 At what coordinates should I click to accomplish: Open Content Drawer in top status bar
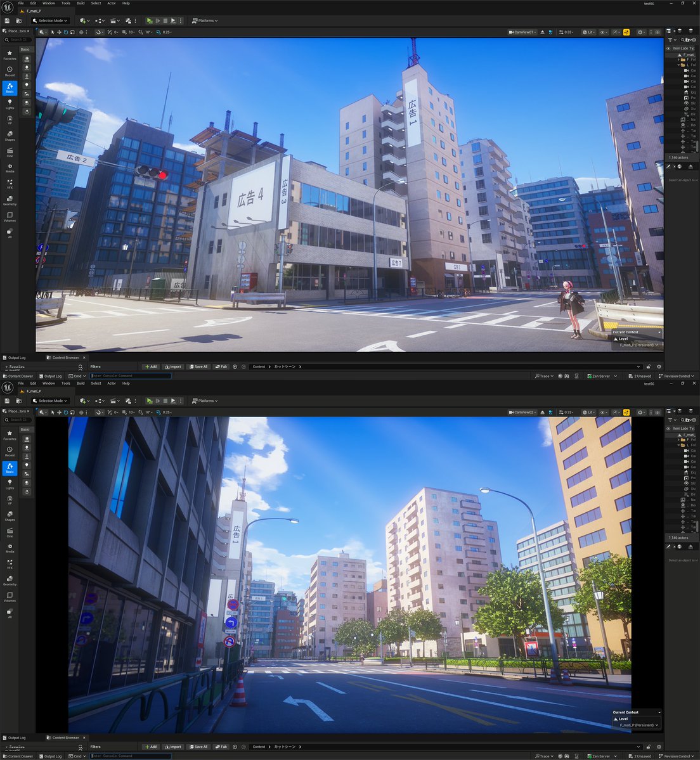[x=18, y=376]
